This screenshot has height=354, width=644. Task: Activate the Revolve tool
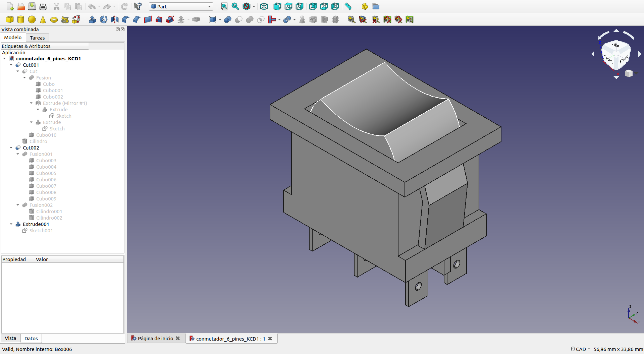[104, 20]
